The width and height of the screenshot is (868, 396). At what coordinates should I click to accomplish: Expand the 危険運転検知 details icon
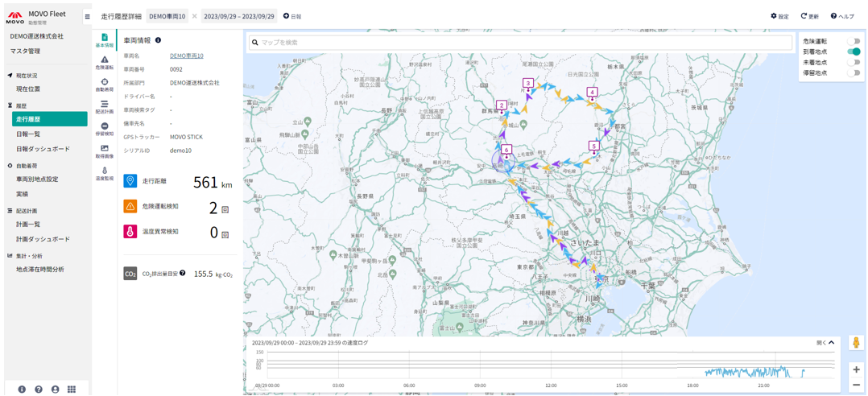(x=225, y=209)
